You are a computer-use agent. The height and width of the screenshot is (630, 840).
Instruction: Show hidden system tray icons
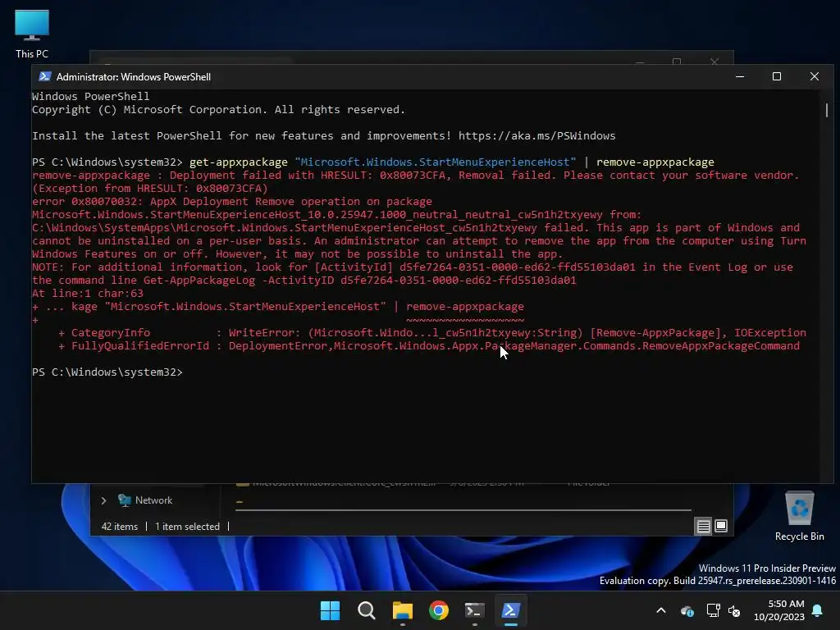(661, 610)
